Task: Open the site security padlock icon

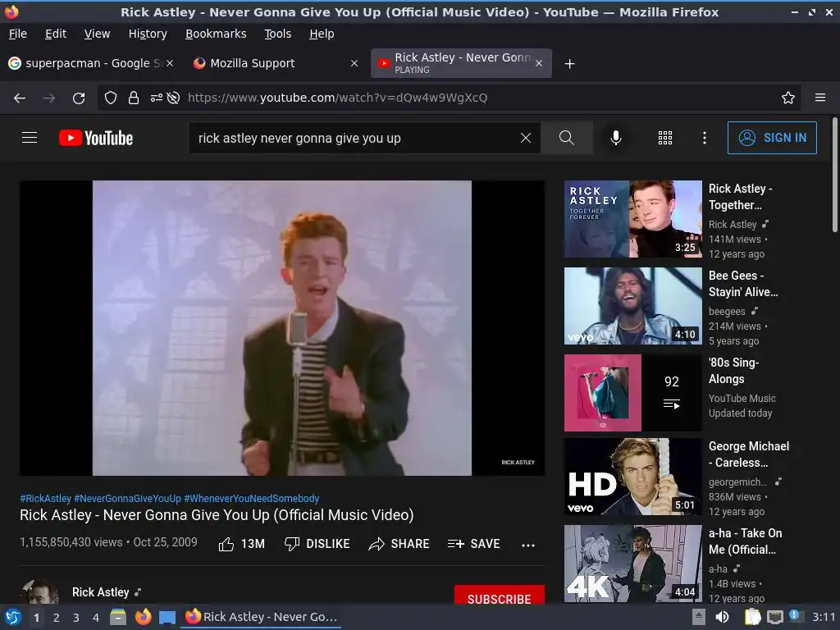Action: click(134, 98)
